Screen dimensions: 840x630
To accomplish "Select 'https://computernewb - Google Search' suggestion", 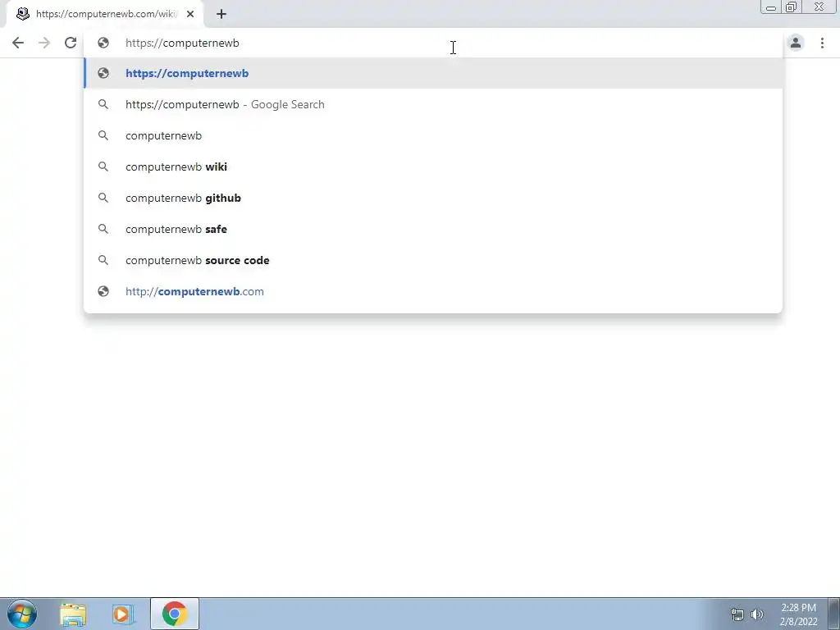I will [x=433, y=104].
